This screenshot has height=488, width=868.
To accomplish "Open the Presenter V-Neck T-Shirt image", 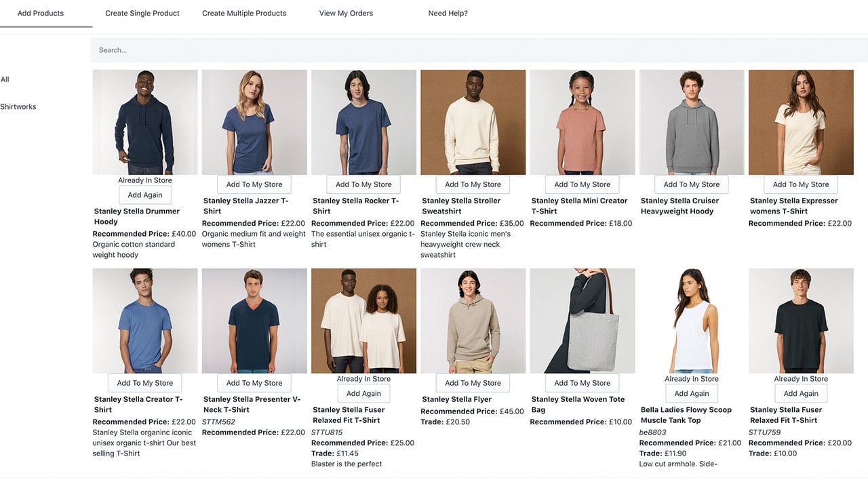I will 254,321.
